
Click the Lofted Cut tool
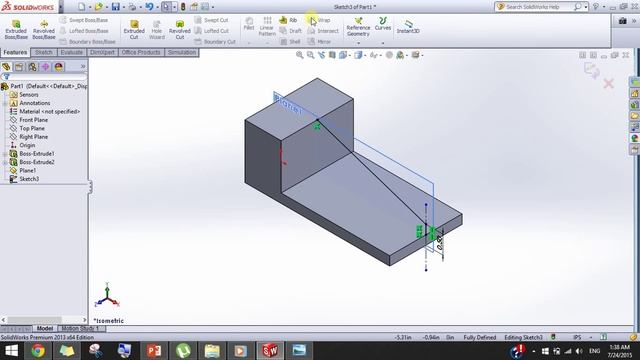pyautogui.click(x=211, y=31)
